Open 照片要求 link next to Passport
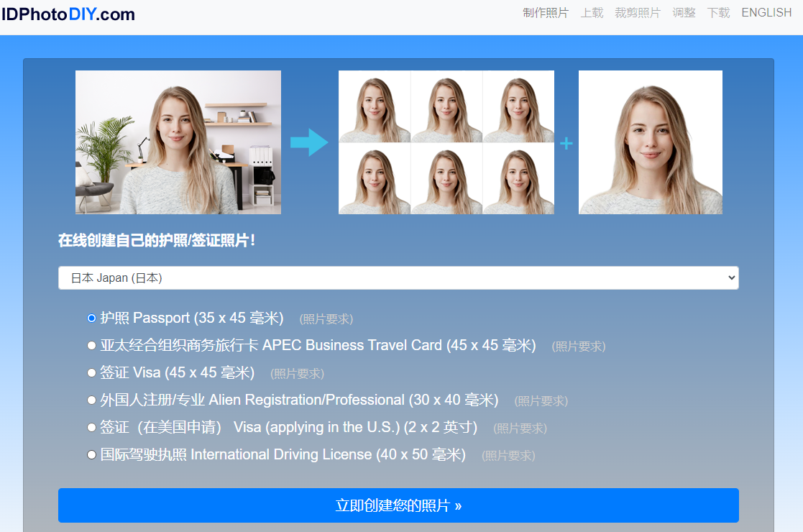Screen dimensions: 803x532 (x=326, y=319)
